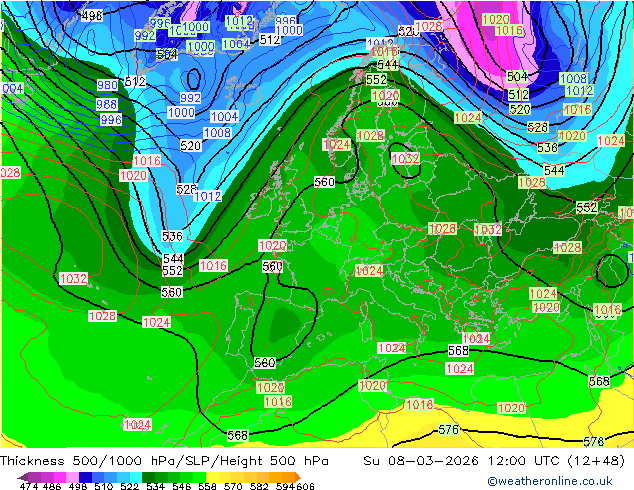Click the legend value 474
The image size is (634, 490).
[29, 486]
